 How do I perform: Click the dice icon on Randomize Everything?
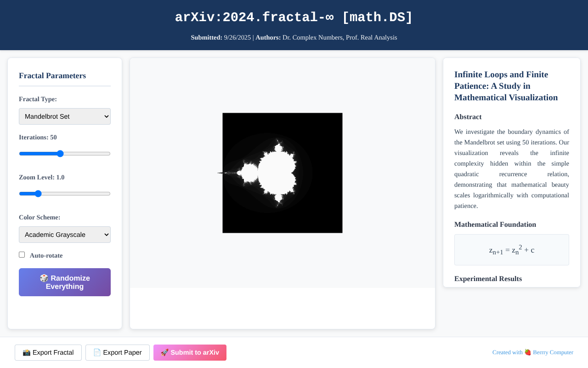pyautogui.click(x=44, y=278)
